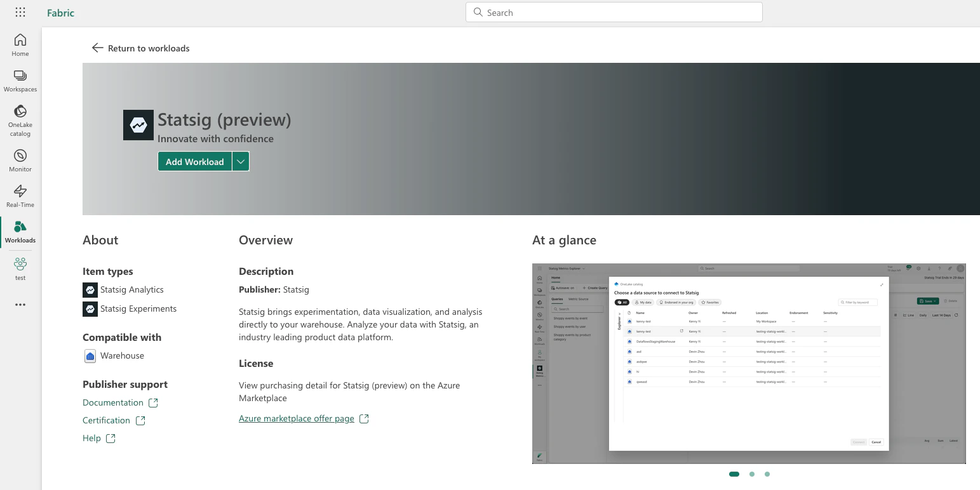Select the Workloads sidebar icon
The image size is (980, 490).
pos(20,227)
